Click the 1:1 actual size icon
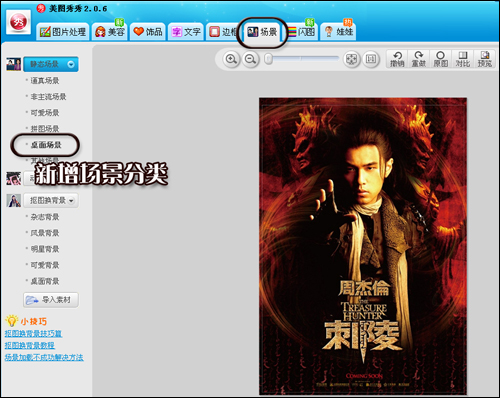This screenshot has width=500, height=398. tap(371, 59)
